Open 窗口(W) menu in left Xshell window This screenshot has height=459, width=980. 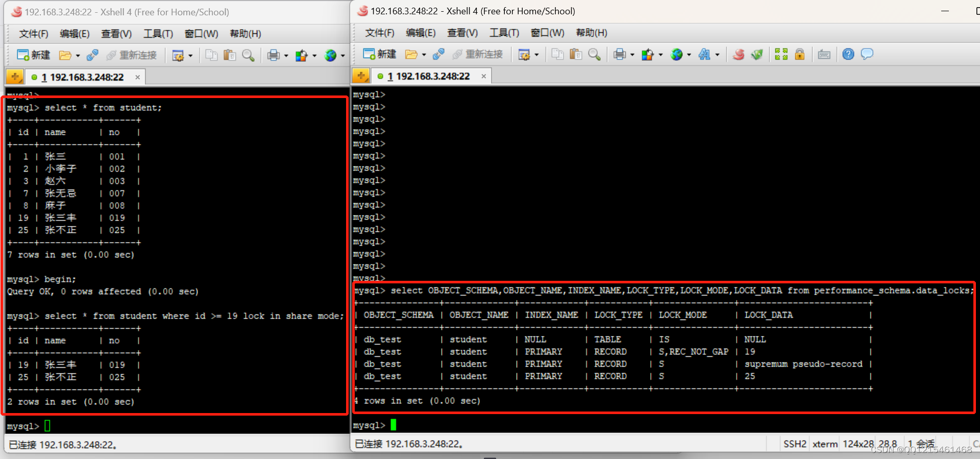[x=201, y=34]
